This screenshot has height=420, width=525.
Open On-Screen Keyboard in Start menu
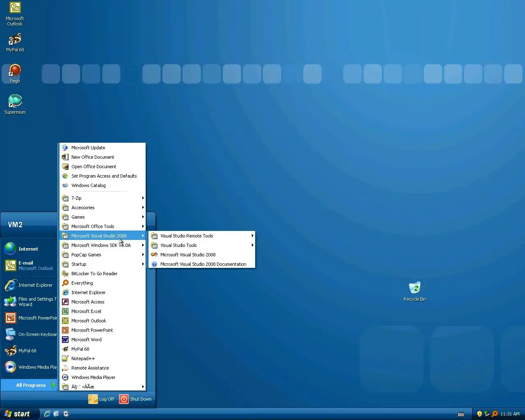click(x=30, y=334)
